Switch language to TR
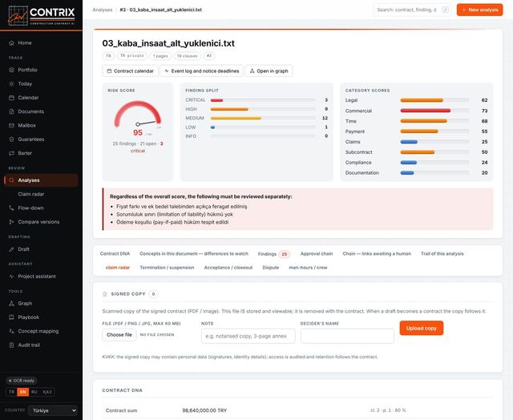Viewport: 513px width, 420px height. point(11,392)
